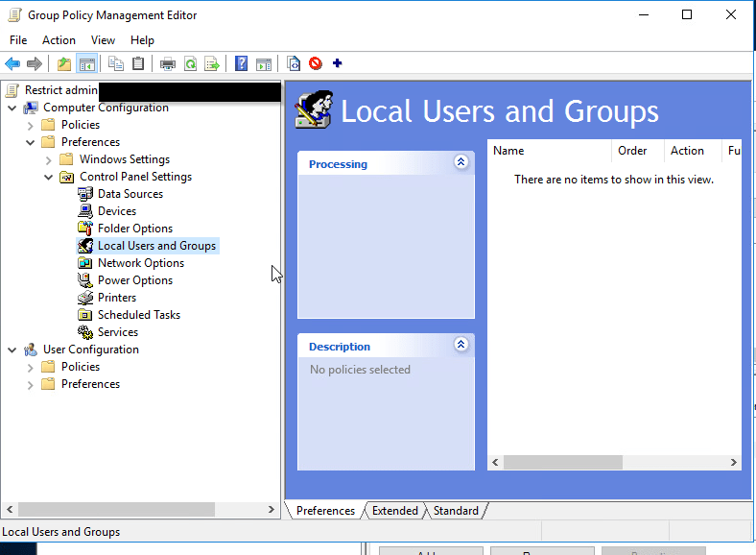This screenshot has height=555, width=756.
Task: Close the Group Policy Management Editor window
Action: pos(731,15)
